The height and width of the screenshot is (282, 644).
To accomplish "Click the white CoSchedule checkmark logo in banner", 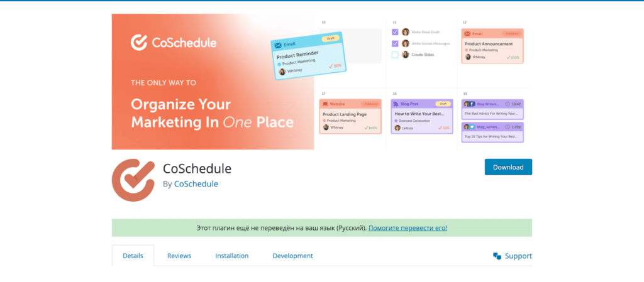I will click(x=139, y=43).
